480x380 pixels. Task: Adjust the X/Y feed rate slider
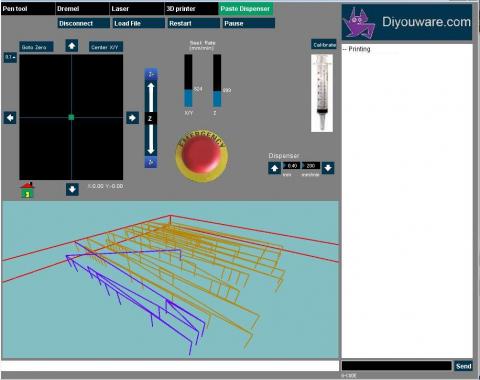coord(188,81)
